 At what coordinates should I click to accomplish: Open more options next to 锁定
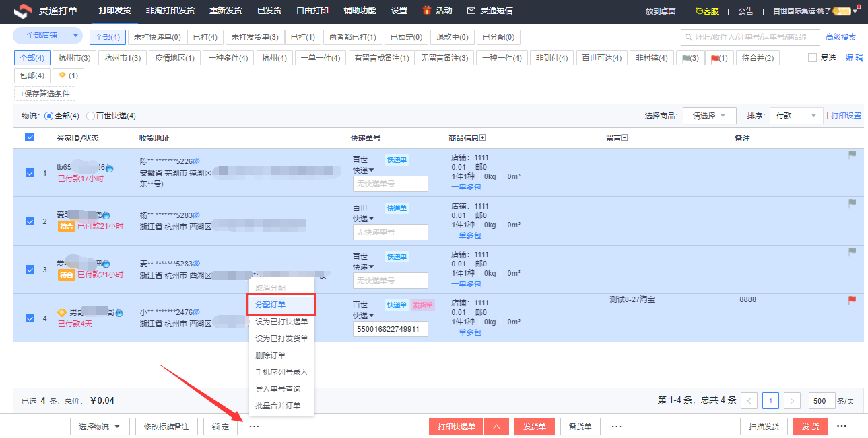click(x=254, y=427)
